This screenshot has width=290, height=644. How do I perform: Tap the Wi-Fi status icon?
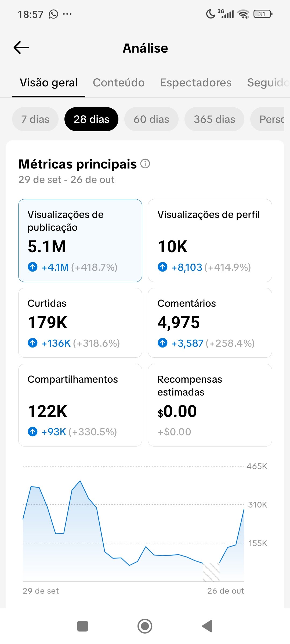tap(243, 14)
